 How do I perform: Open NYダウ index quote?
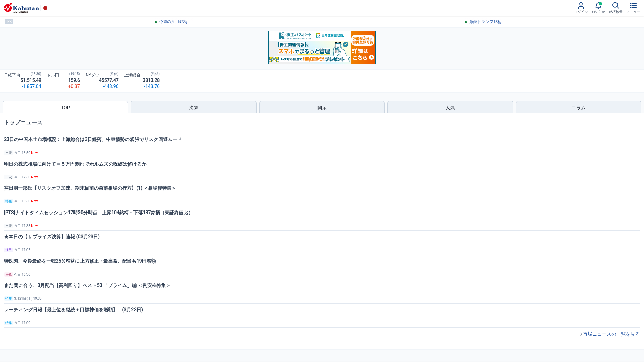point(102,81)
